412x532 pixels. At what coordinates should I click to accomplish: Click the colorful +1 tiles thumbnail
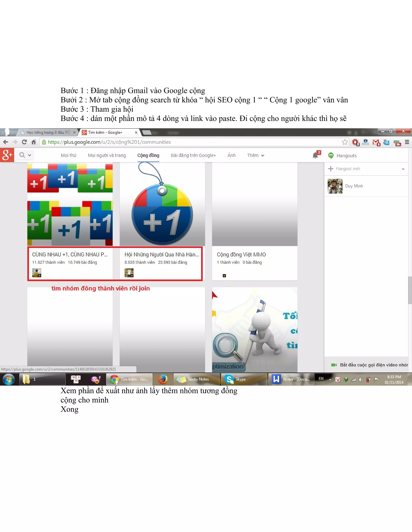(x=70, y=204)
